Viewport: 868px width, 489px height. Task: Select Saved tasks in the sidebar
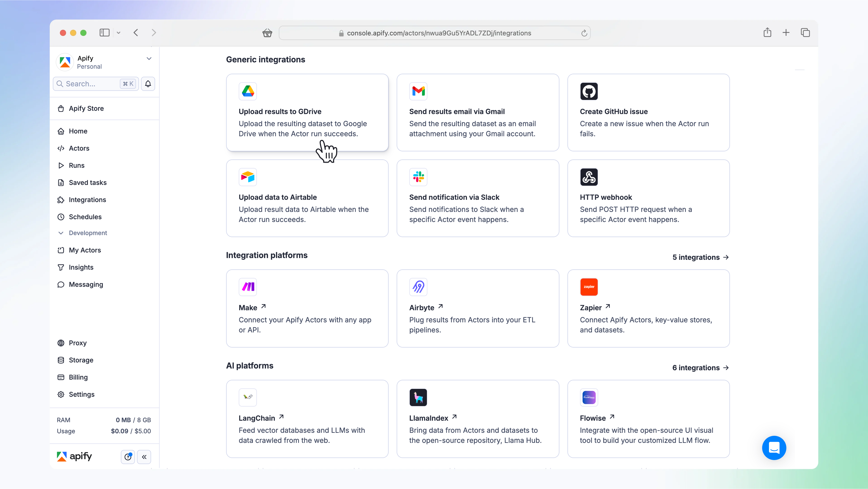tap(87, 182)
